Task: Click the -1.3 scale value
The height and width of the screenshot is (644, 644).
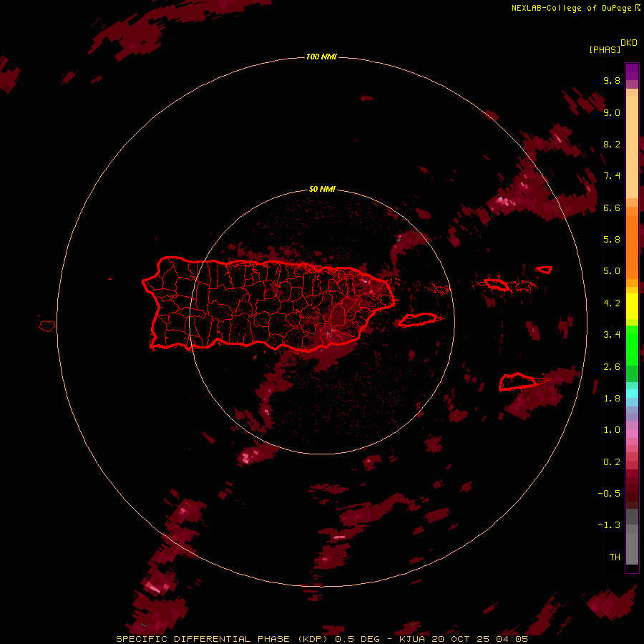Action: point(609,525)
